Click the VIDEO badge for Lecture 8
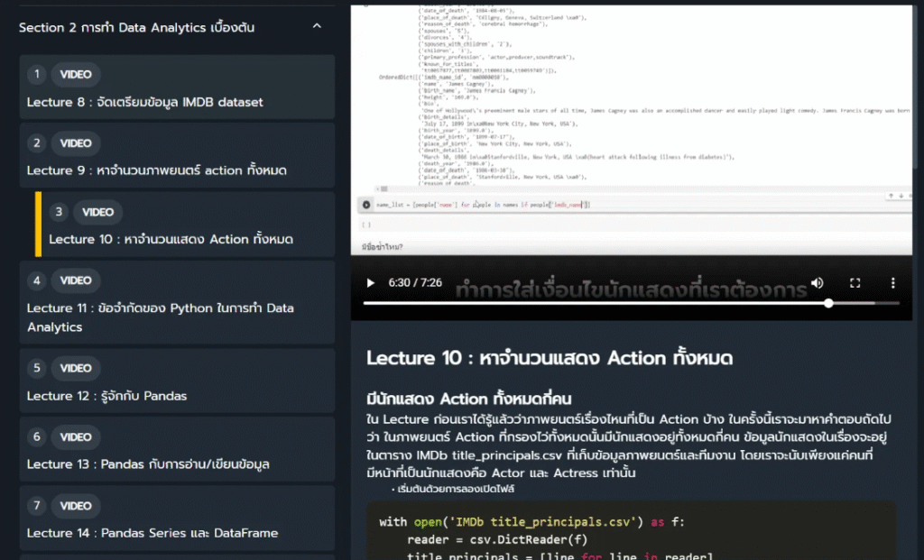This screenshot has width=924, height=560. tap(76, 75)
